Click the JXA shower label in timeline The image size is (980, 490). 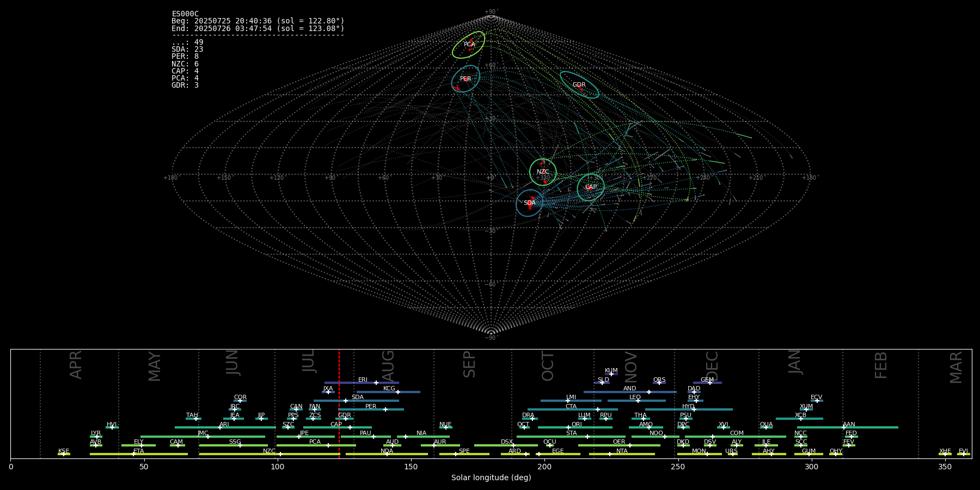pos(328,389)
